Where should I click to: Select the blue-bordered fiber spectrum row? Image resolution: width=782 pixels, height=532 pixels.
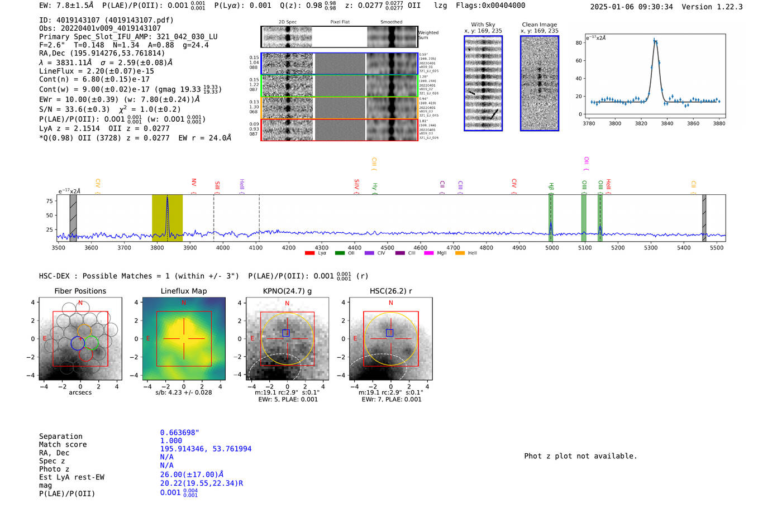[339, 64]
